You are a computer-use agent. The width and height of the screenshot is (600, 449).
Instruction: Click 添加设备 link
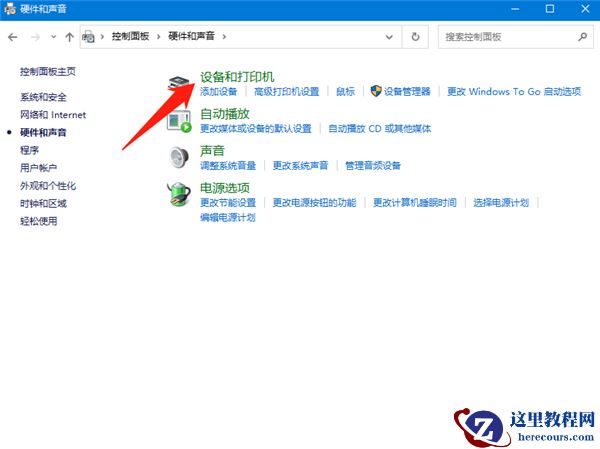(218, 91)
